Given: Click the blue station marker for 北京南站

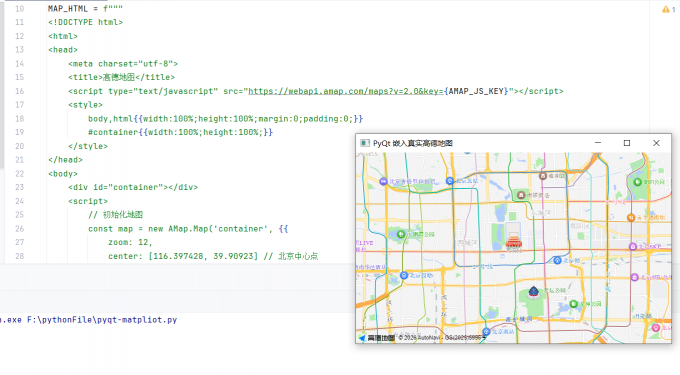Looking at the screenshot, I should [x=486, y=332].
